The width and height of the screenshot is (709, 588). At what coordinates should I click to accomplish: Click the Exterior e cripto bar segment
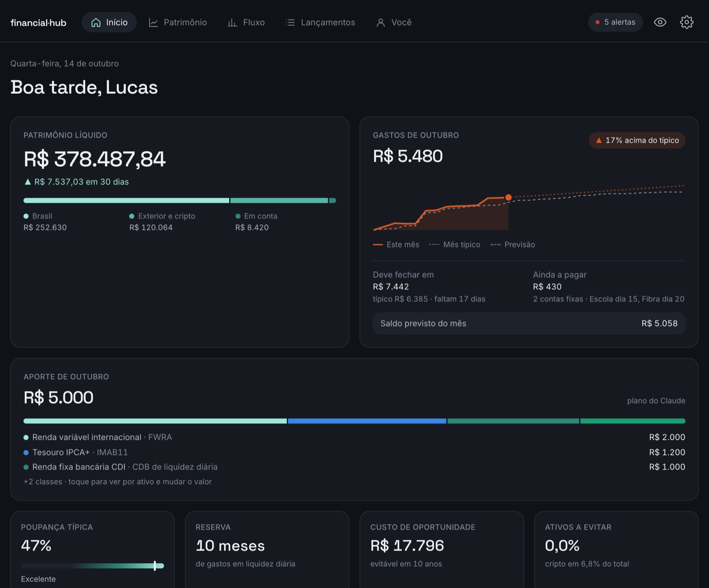click(x=279, y=201)
